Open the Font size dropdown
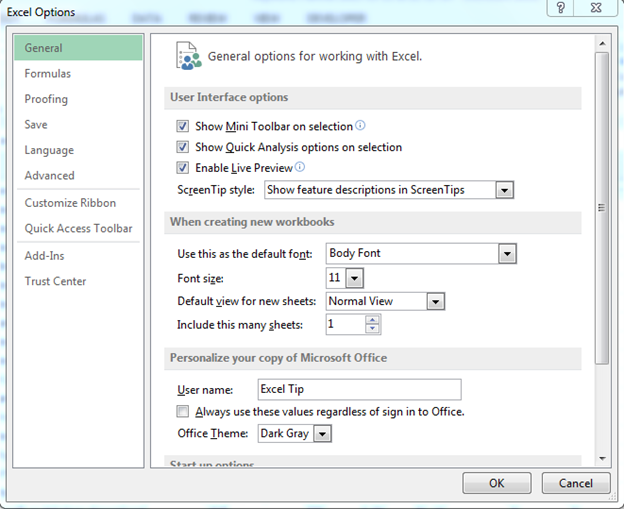This screenshot has height=509, width=624. [x=355, y=278]
